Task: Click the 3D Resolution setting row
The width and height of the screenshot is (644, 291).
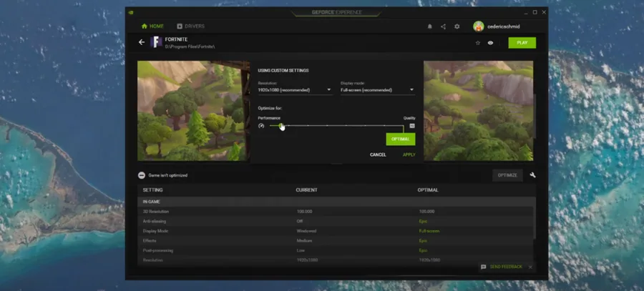Action: coord(336,212)
